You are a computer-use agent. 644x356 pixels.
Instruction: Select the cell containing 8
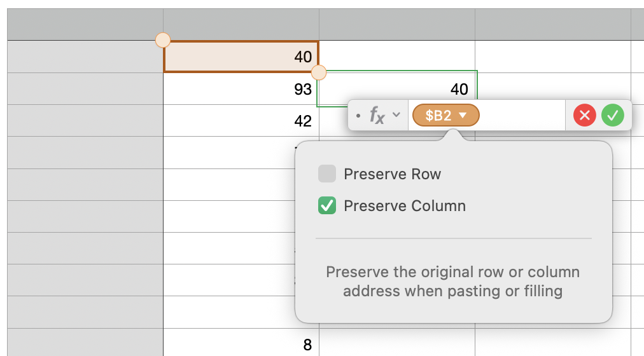pos(241,344)
